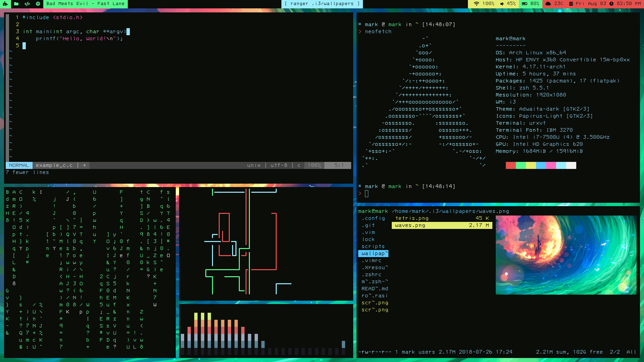Select the highlighted waves.png file entry
The width and height of the screenshot is (644, 362).
(x=442, y=225)
